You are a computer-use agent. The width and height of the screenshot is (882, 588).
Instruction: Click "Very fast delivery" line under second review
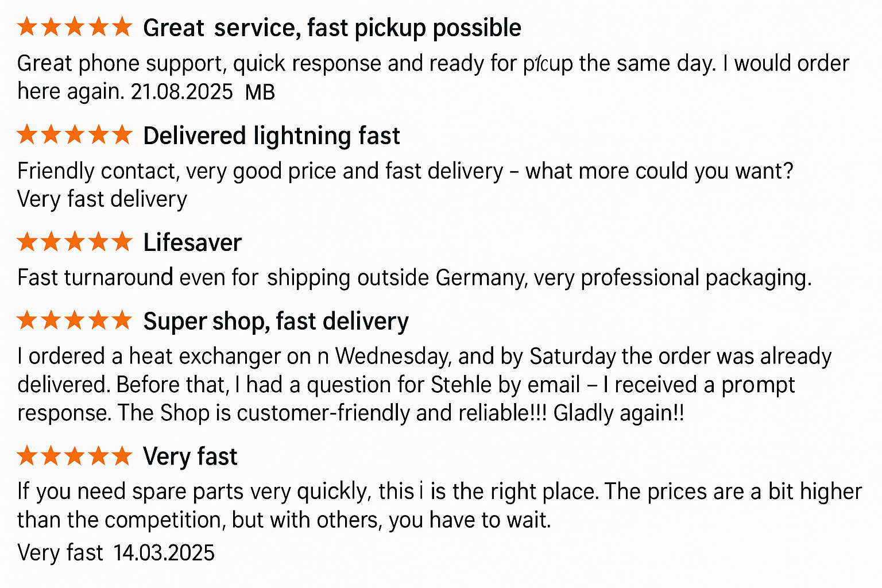(x=102, y=199)
